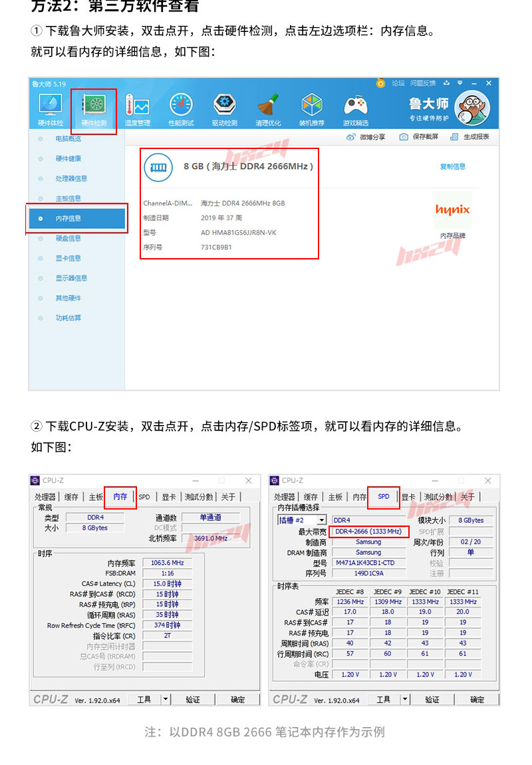Click 工具 button in CPU-Z memory window
The image size is (532, 765).
[144, 700]
